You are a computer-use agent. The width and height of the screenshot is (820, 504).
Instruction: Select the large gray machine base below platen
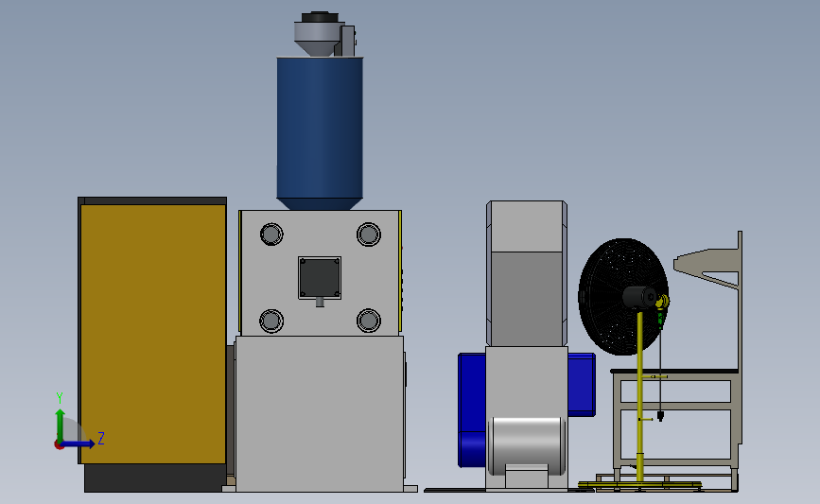click(320, 413)
